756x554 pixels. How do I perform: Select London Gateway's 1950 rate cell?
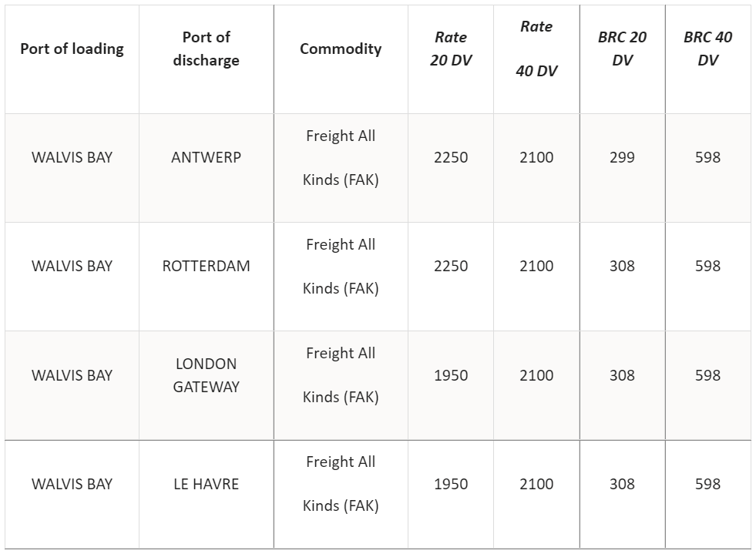pos(451,375)
